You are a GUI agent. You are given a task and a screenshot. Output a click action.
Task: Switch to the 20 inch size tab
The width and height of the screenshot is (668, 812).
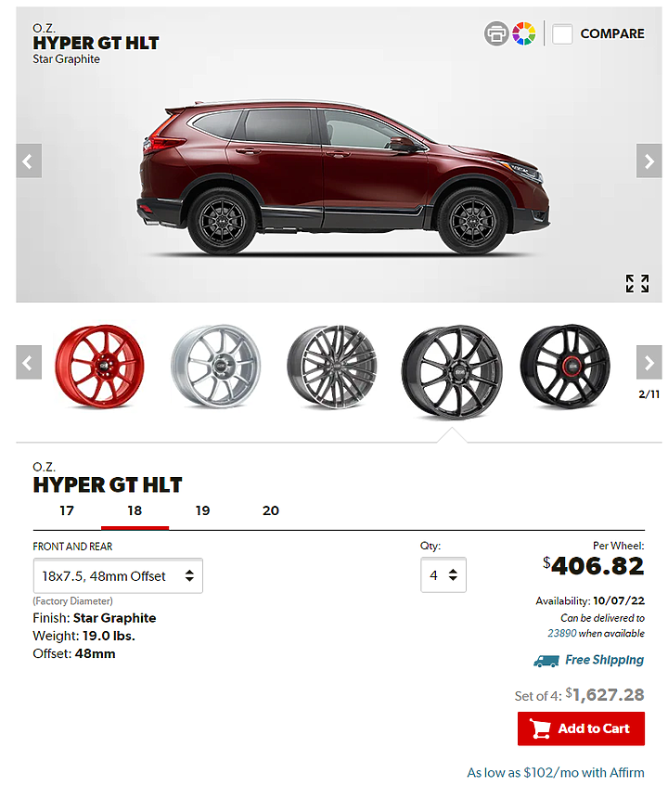pyautogui.click(x=270, y=511)
